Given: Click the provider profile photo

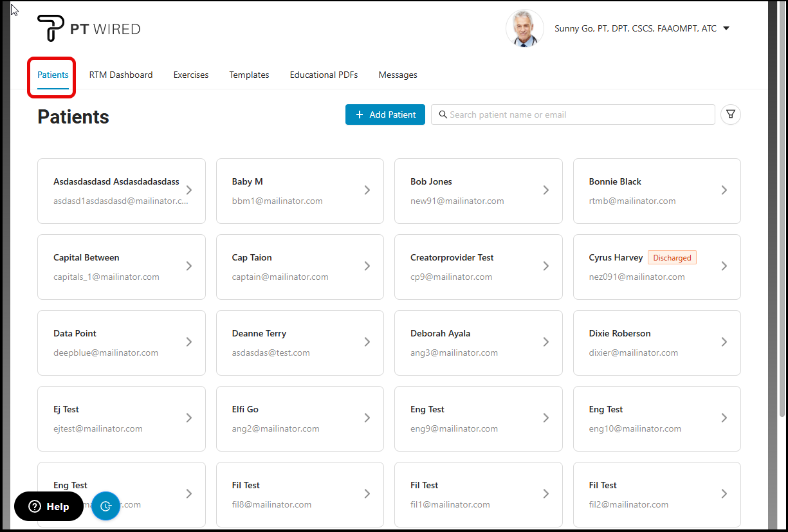Looking at the screenshot, I should point(524,29).
